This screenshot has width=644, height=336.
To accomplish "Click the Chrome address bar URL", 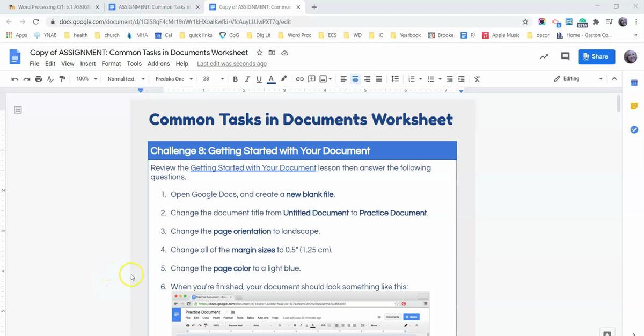I will click(x=175, y=22).
